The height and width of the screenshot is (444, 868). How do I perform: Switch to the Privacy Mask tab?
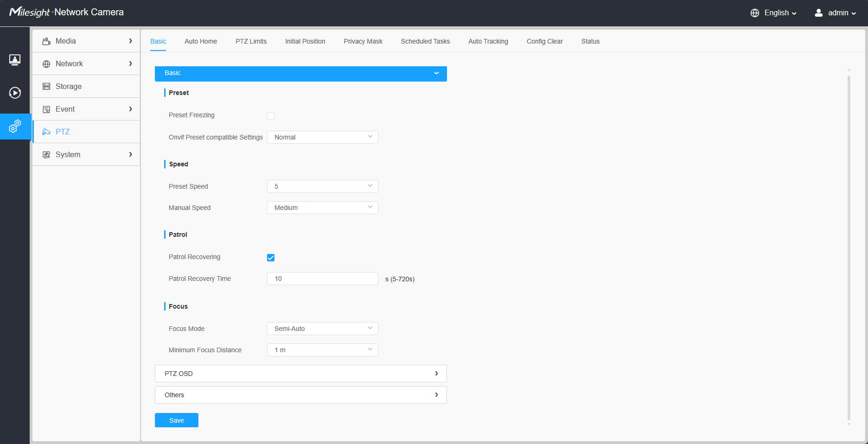(x=363, y=41)
